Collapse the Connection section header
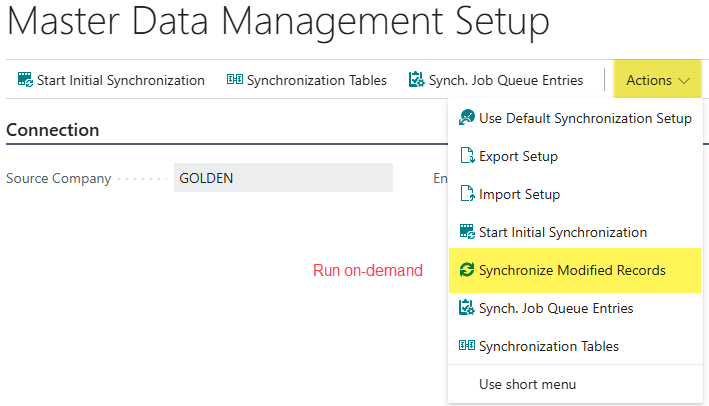709x406 pixels. tap(53, 130)
